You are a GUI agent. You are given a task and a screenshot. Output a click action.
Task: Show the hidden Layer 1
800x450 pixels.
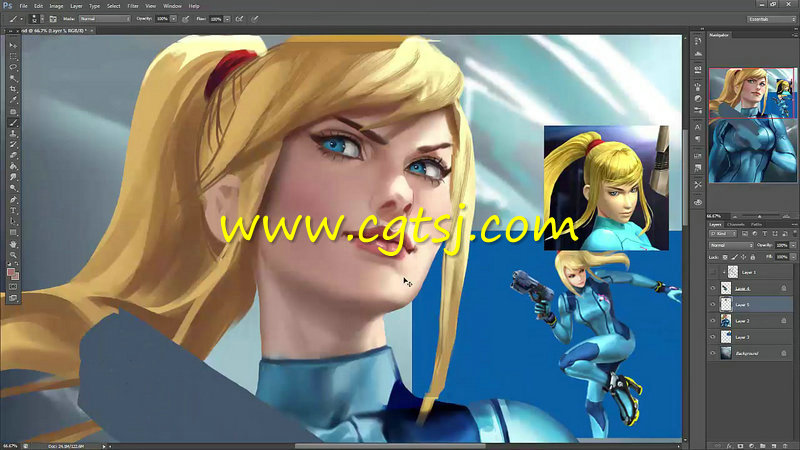pyautogui.click(x=713, y=272)
